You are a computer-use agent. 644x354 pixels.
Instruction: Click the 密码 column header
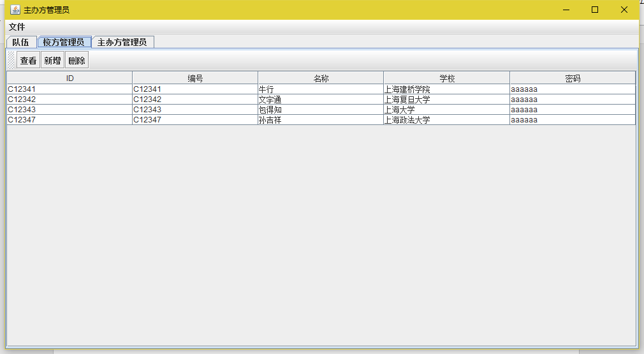573,78
